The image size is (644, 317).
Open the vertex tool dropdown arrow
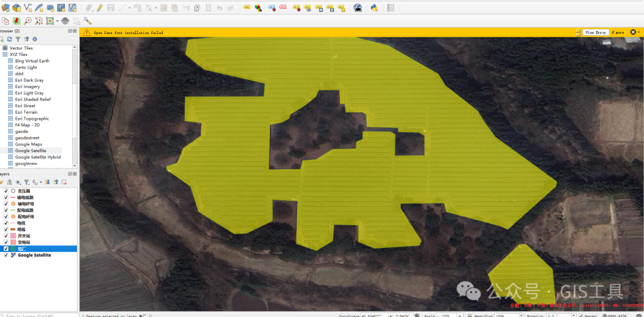point(156,7)
